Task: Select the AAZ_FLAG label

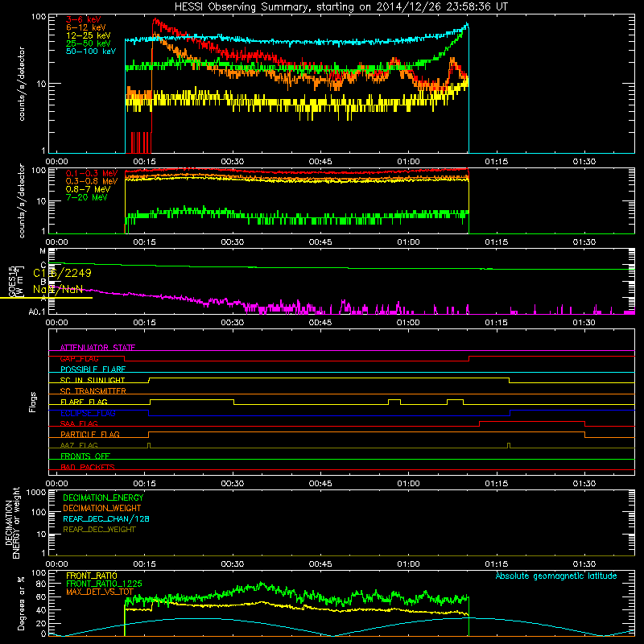Action: (x=79, y=445)
